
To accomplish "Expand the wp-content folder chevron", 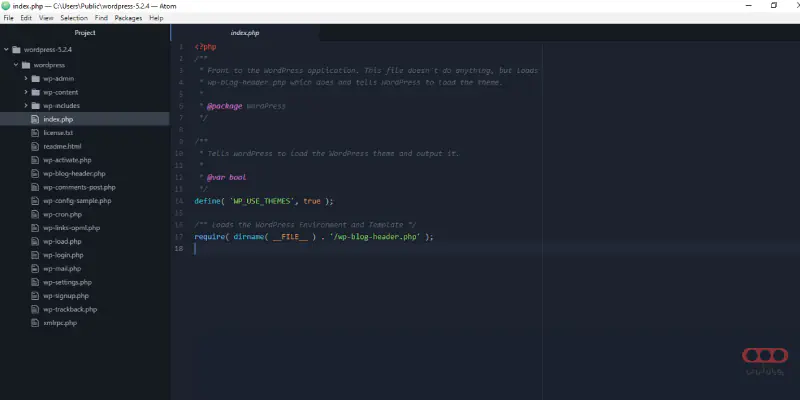I will (26, 92).
